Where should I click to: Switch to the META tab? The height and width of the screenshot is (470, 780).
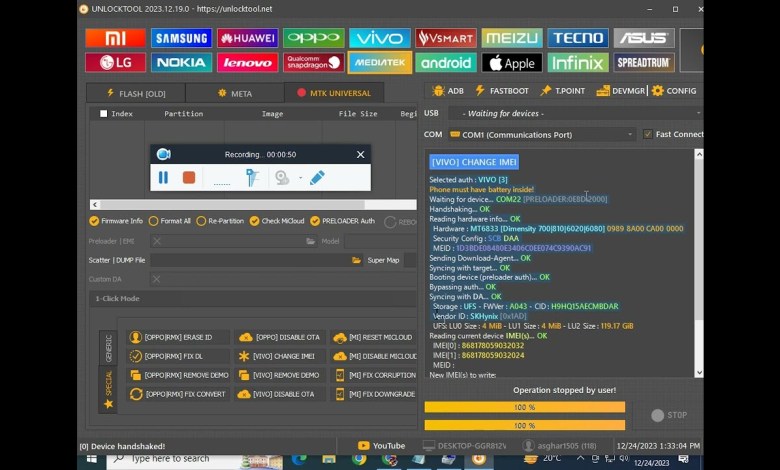(x=234, y=93)
